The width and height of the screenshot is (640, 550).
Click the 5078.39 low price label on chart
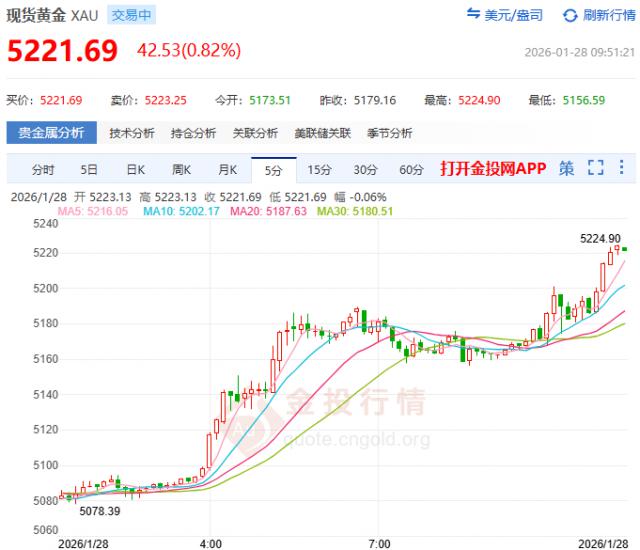pos(100,511)
